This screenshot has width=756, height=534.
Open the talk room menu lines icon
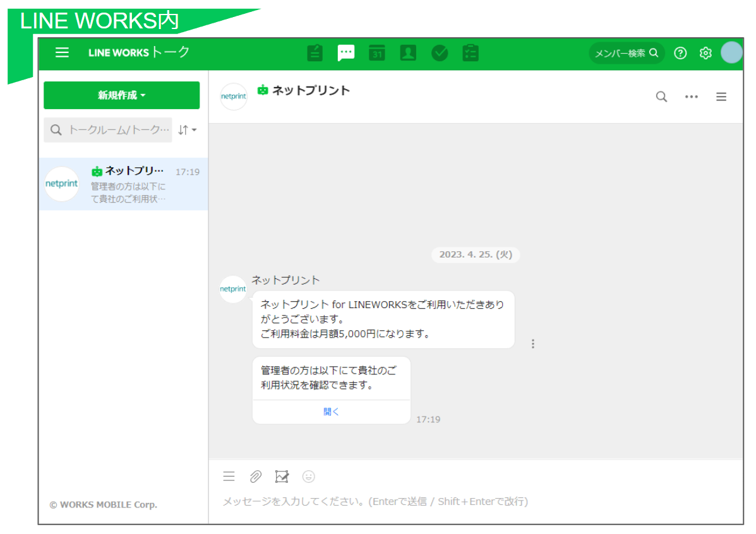coord(721,97)
